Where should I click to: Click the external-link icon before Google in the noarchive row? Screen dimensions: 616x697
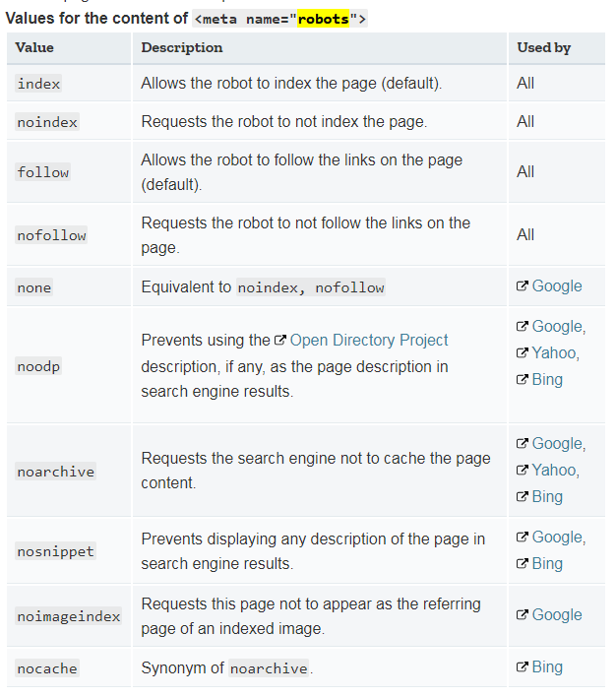coord(523,443)
